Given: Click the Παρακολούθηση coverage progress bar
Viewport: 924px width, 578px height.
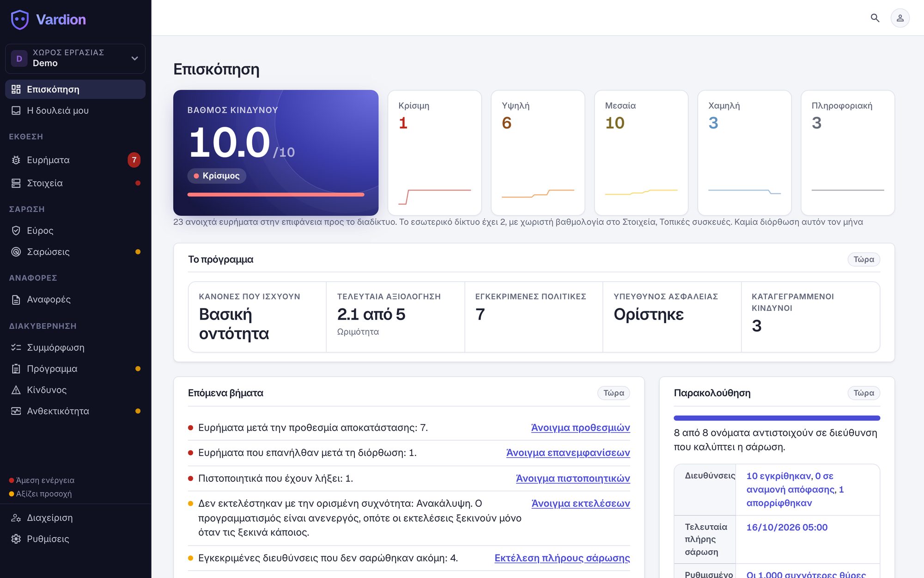Looking at the screenshot, I should (x=777, y=418).
